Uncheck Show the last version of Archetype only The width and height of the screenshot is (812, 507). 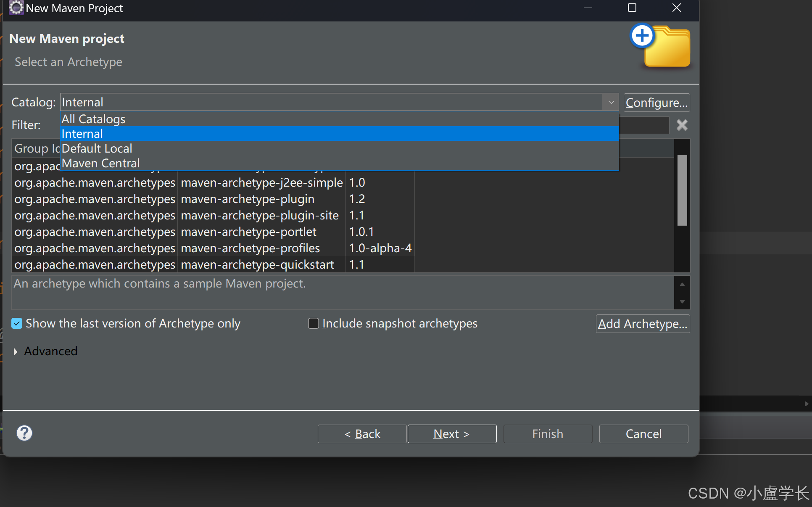tap(16, 323)
